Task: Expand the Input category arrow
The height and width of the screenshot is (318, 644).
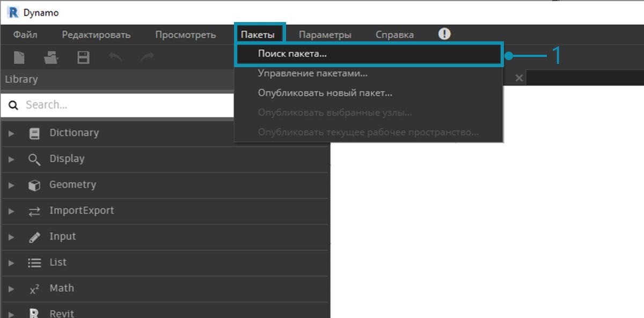Action: coord(11,237)
